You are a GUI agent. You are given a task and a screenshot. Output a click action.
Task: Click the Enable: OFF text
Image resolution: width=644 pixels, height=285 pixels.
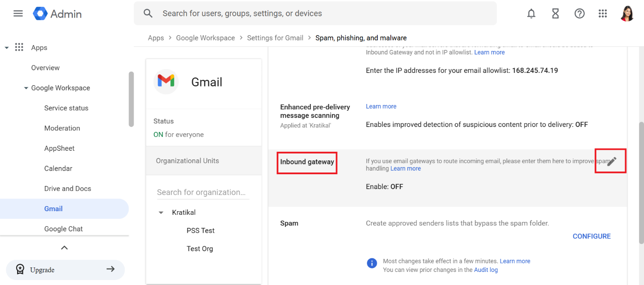pyautogui.click(x=385, y=186)
